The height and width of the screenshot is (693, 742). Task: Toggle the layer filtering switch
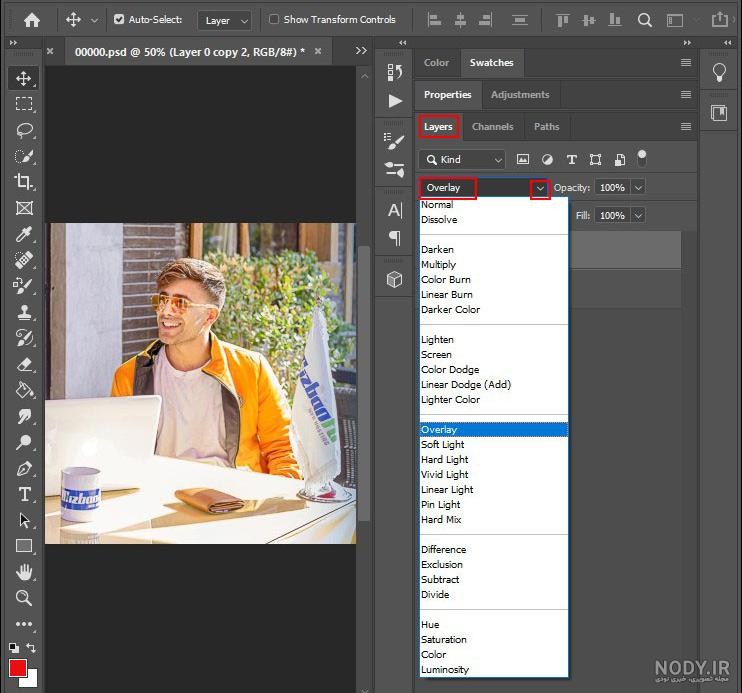coord(642,159)
